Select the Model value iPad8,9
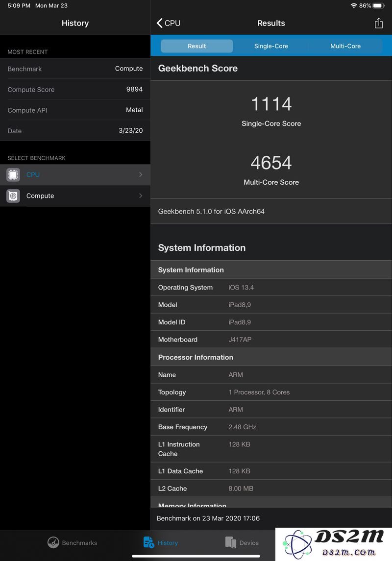This screenshot has width=392, height=561. 240,305
